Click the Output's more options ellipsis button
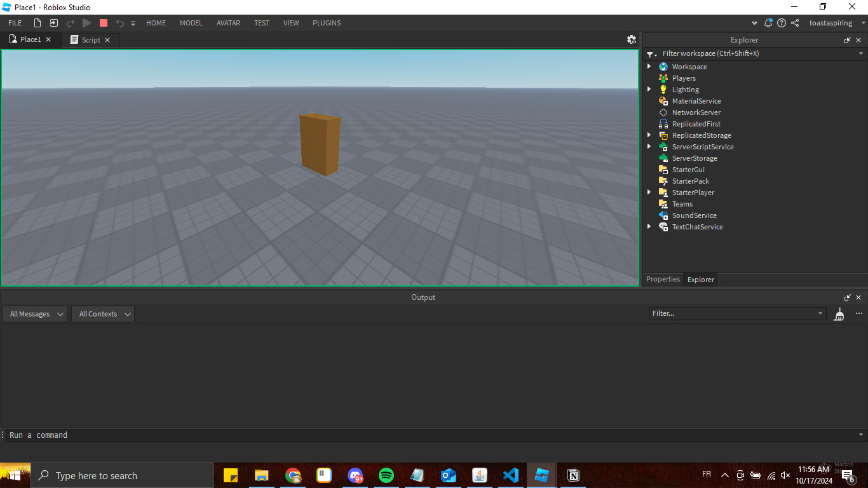This screenshot has width=868, height=488. coord(858,313)
